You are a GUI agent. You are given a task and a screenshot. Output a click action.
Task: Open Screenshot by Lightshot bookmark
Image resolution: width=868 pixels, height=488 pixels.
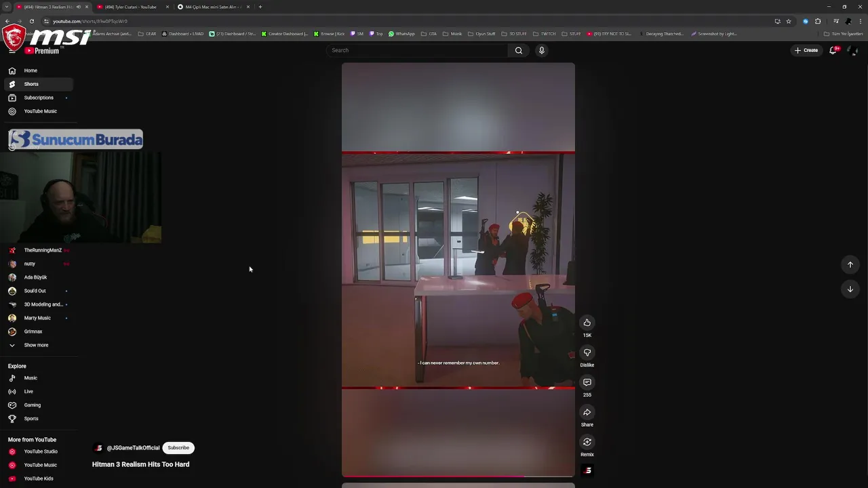pos(714,34)
